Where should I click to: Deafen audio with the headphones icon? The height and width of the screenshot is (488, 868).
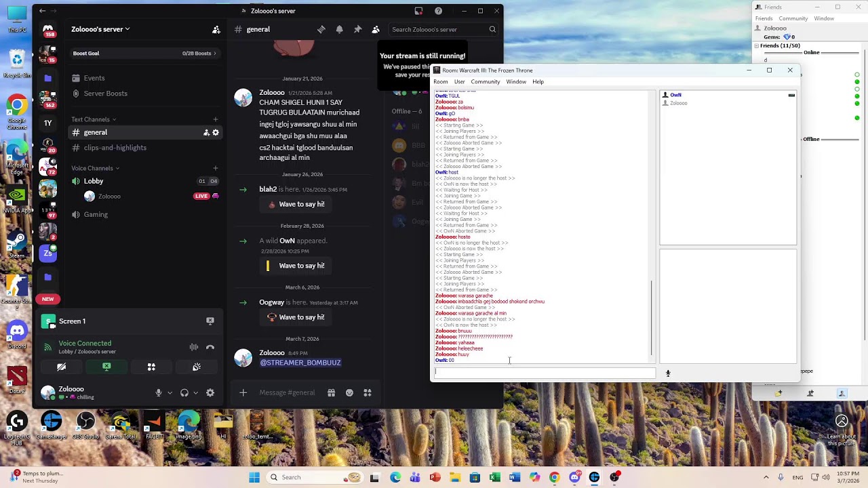(184, 392)
